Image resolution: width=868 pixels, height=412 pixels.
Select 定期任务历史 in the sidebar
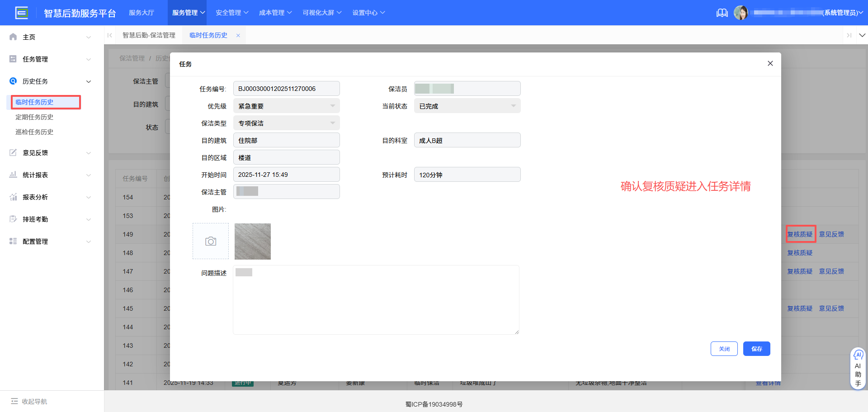[x=34, y=117]
